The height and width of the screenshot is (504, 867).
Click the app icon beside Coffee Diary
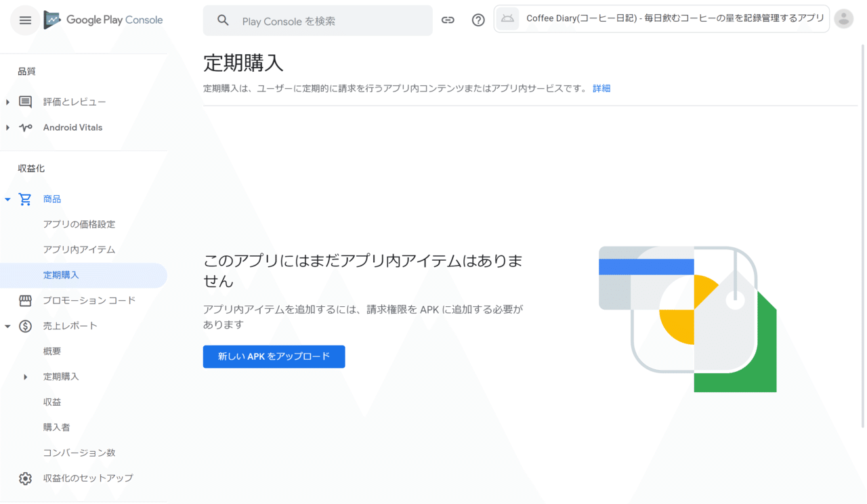coord(507,19)
